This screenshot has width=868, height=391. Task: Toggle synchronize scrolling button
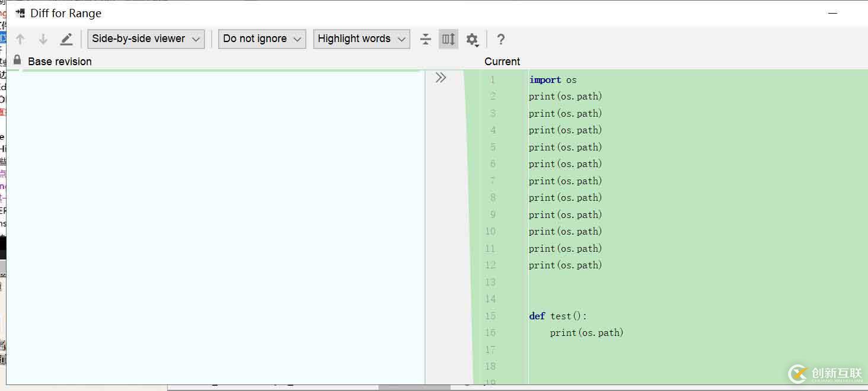(449, 39)
